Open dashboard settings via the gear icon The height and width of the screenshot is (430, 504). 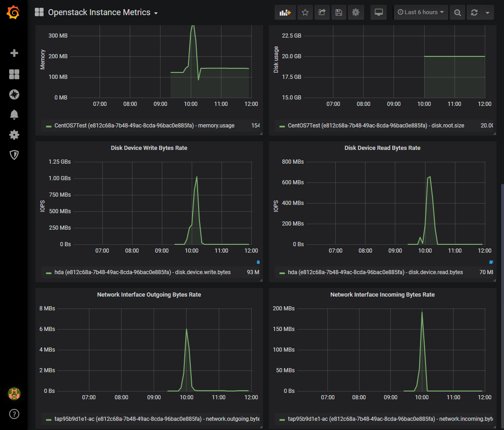coord(356,12)
